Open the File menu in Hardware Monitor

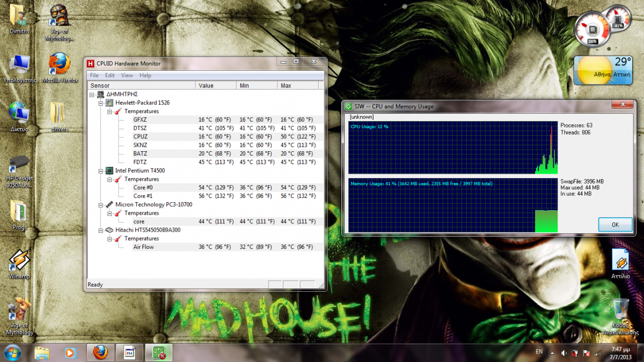[x=94, y=76]
